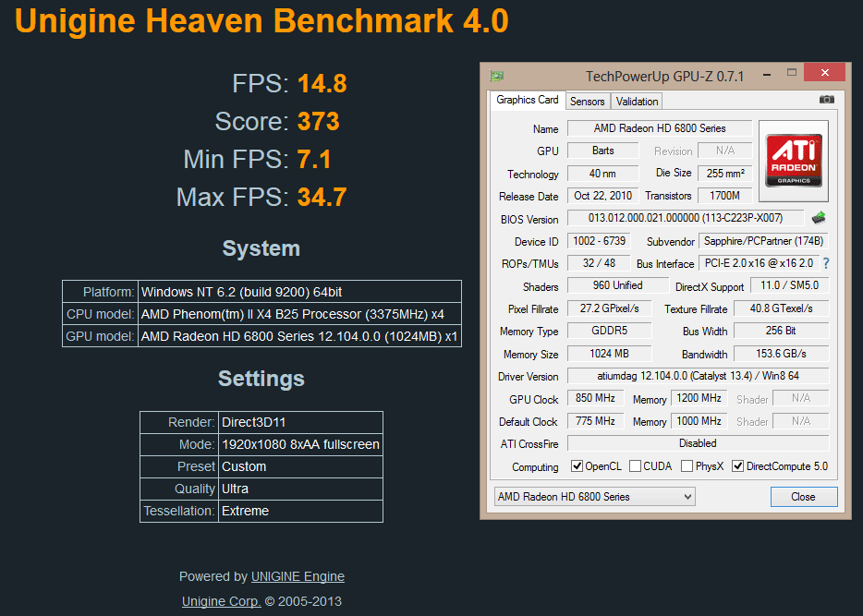Click the Technology field 40 nm
863x616 pixels.
602,174
